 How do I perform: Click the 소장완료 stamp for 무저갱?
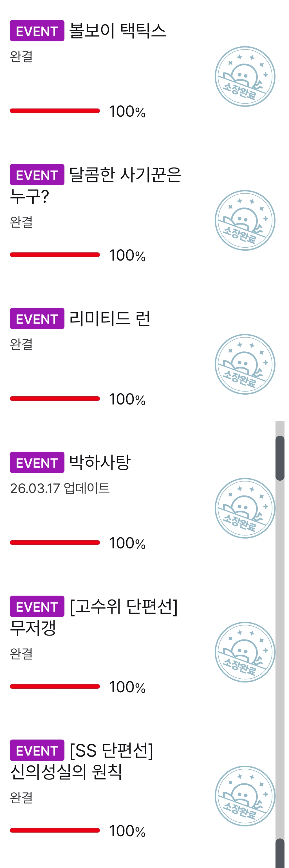[245, 652]
